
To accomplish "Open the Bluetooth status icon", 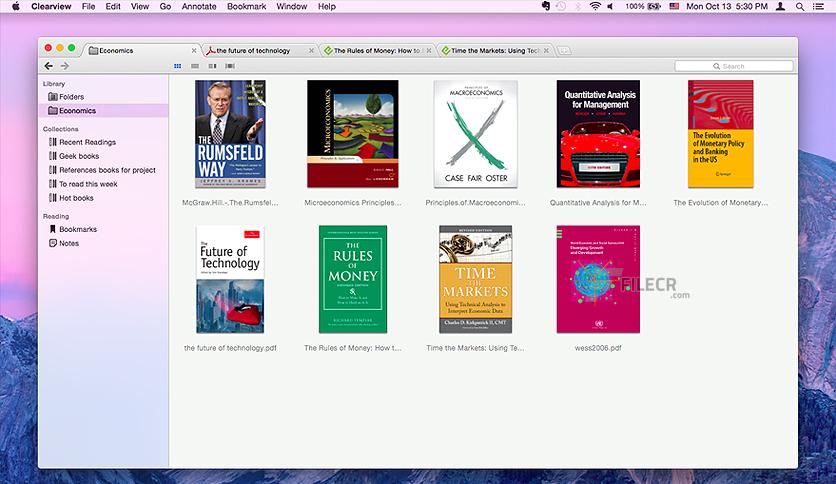I will (x=578, y=6).
